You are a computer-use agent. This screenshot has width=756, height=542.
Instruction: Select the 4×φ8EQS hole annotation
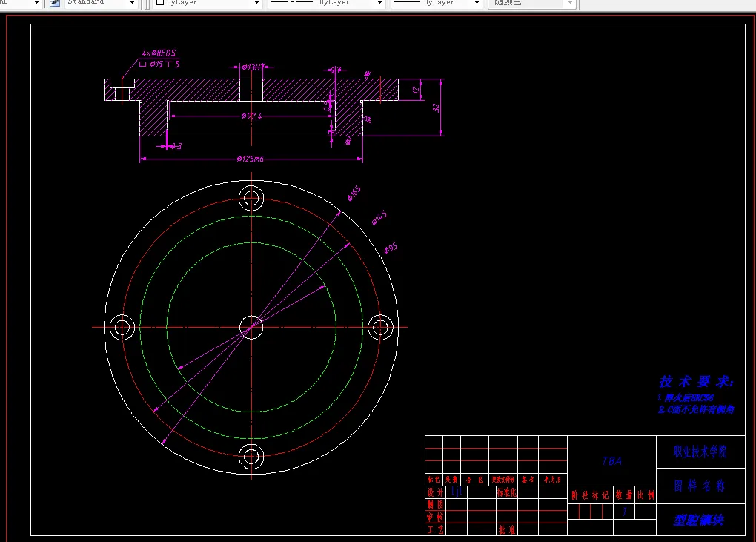click(159, 53)
